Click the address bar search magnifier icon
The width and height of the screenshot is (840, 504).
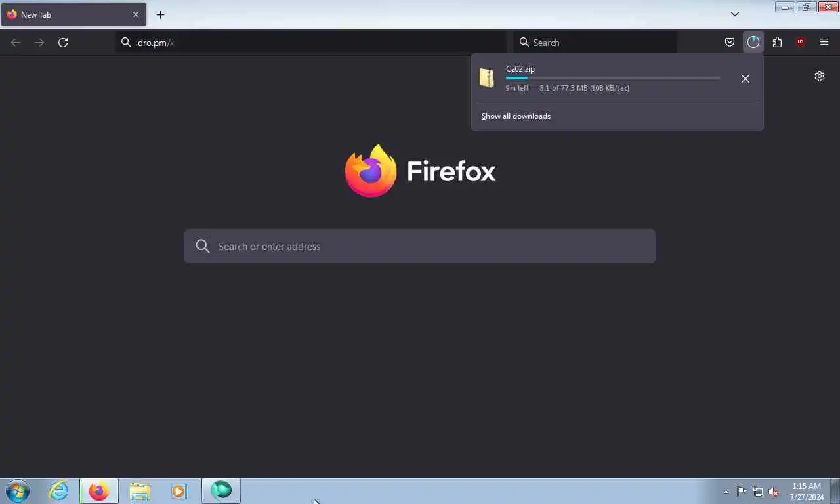126,43
